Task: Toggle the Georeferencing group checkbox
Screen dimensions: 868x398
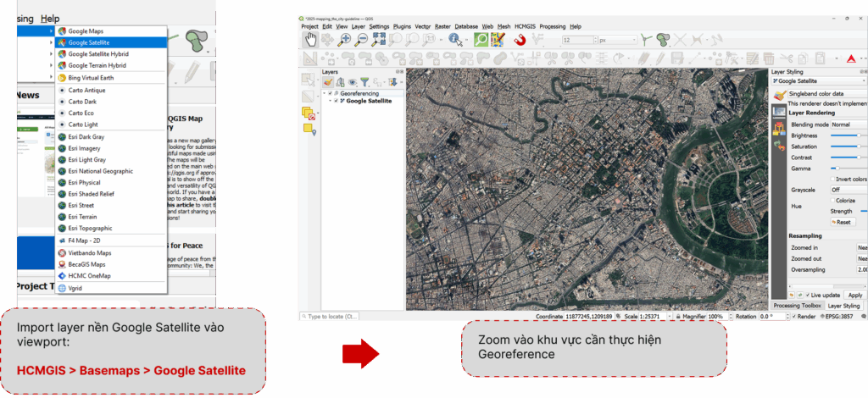Action: 330,94
